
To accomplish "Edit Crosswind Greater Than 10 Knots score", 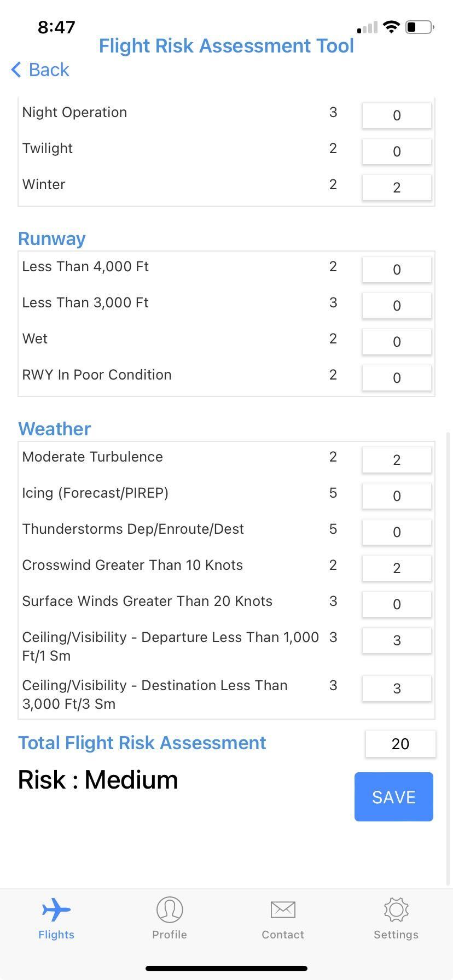I will 397,568.
